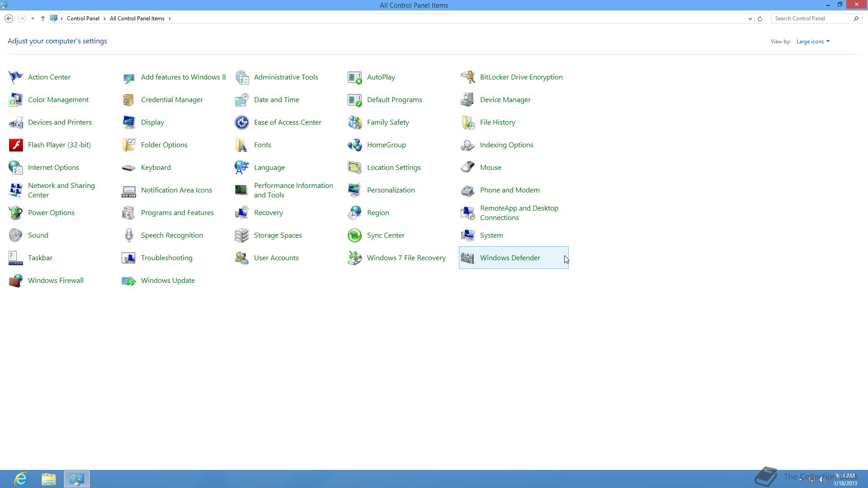Viewport: 868px width, 488px height.
Task: Open the Indexing Options link
Action: pos(507,145)
